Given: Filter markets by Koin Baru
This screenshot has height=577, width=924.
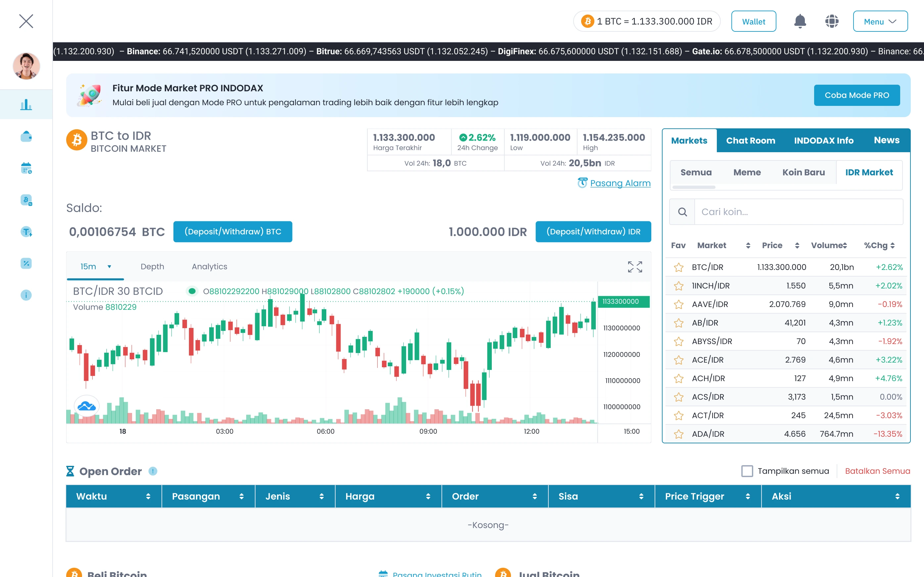Looking at the screenshot, I should point(804,172).
